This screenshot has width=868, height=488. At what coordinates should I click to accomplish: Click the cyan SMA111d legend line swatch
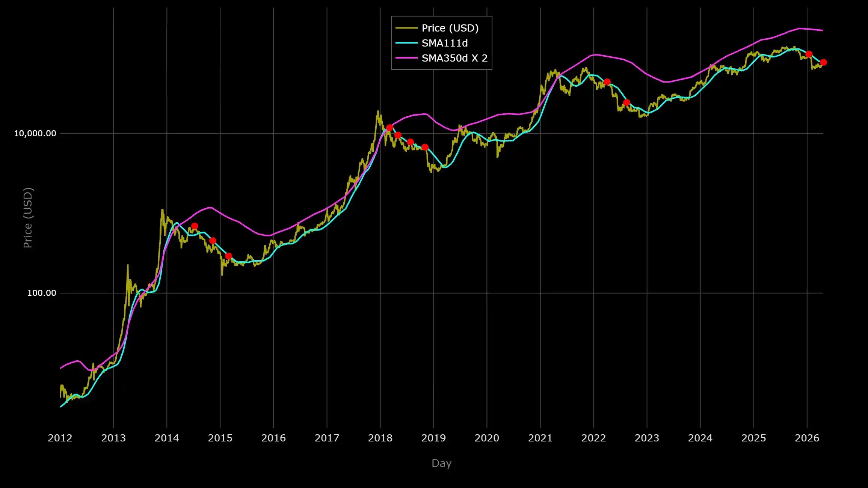coord(406,43)
